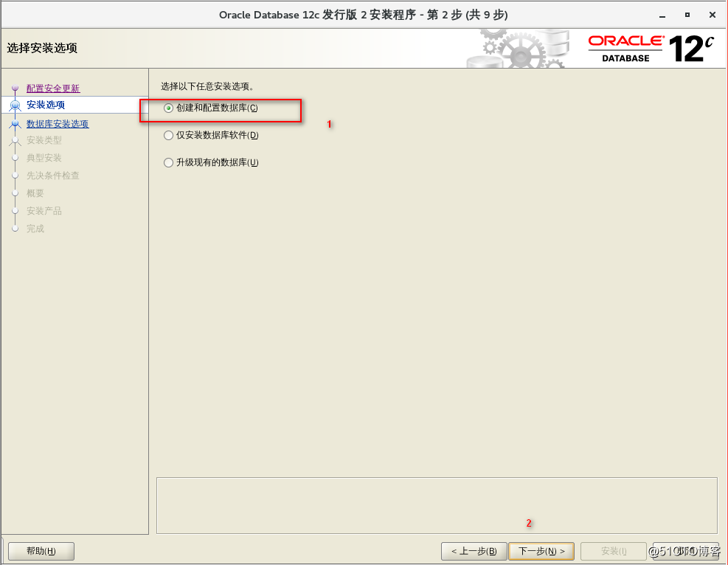The width and height of the screenshot is (728, 565).
Task: Open the 配置安全更新 step link
Action: (x=53, y=89)
